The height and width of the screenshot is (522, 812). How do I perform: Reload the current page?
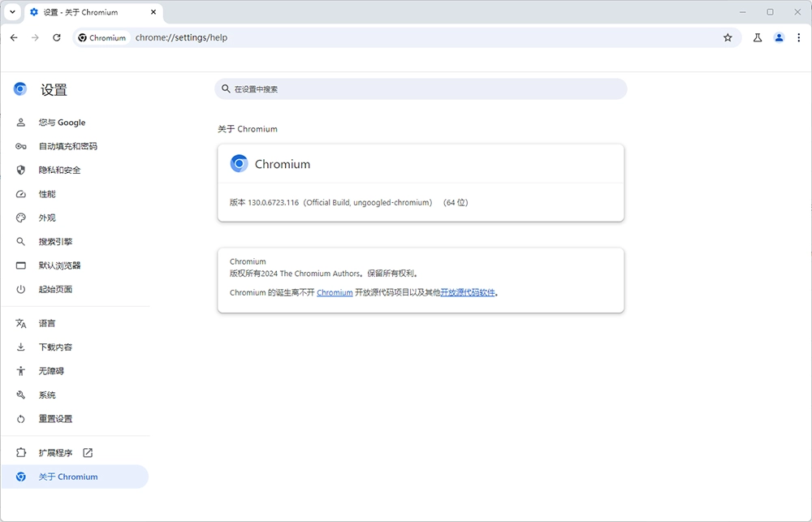[x=57, y=38]
